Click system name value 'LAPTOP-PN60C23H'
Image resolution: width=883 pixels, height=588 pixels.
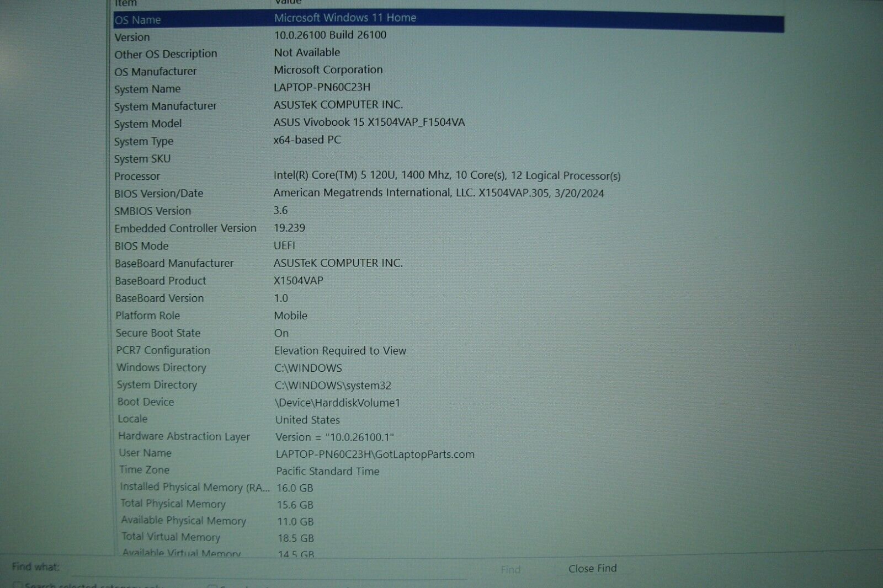tap(322, 87)
